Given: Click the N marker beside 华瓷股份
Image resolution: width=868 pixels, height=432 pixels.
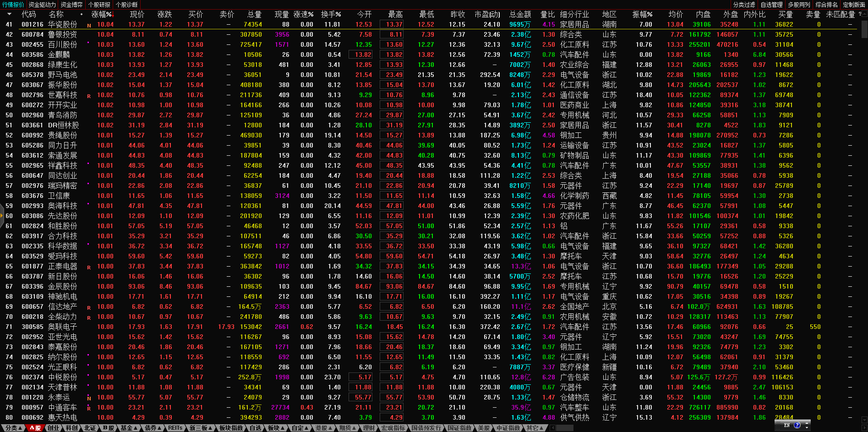Looking at the screenshot, I should [x=89, y=26].
